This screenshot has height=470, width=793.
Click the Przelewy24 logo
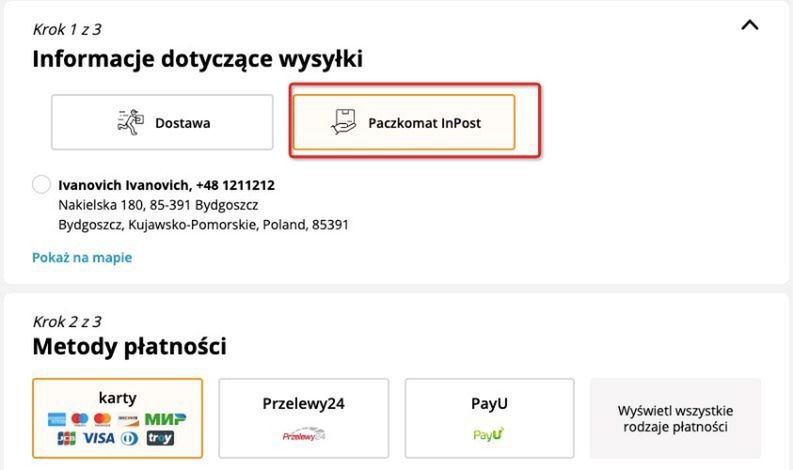click(x=303, y=436)
